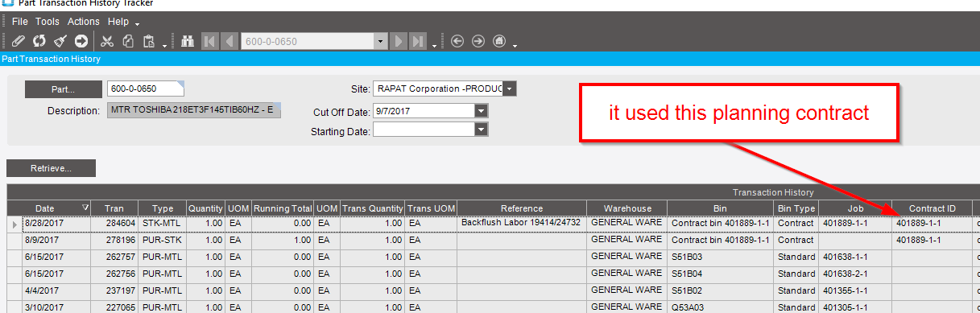Click the toolbar options arrow after navigation
This screenshot has height=313, width=980.
(x=435, y=45)
